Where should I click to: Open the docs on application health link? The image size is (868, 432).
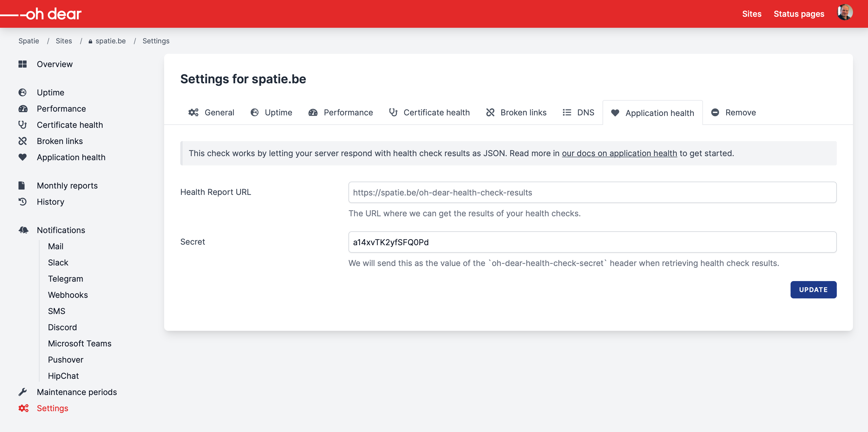click(x=619, y=153)
